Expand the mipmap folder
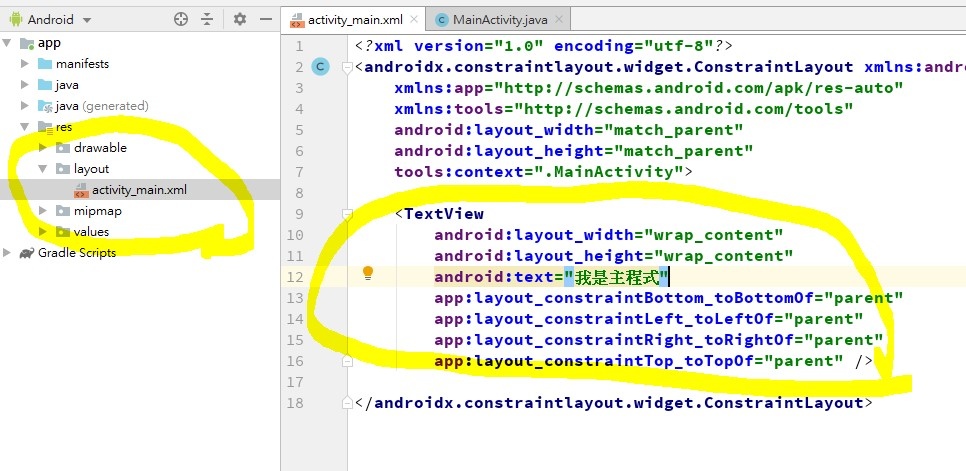 pyautogui.click(x=43, y=211)
